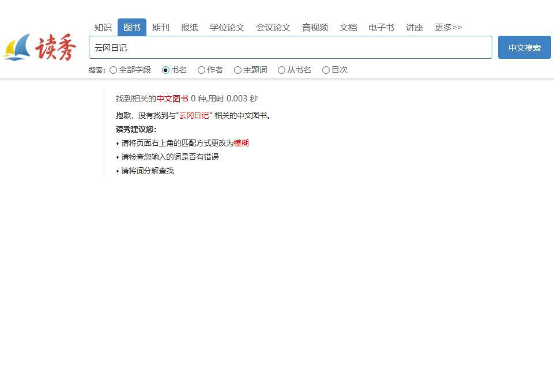This screenshot has width=554, height=392.
Task: Click the suggestion 请将词分解查找
Action: click(x=148, y=171)
